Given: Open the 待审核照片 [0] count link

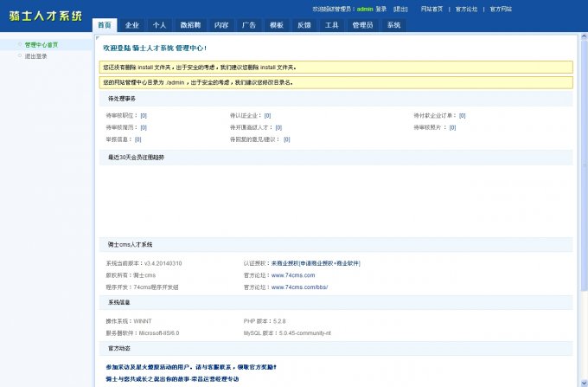Looking at the screenshot, I should pos(452,127).
